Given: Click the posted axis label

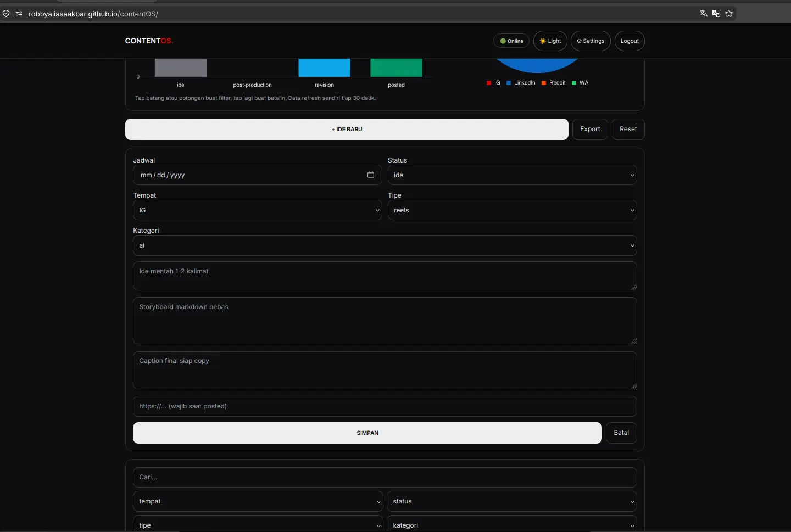Looking at the screenshot, I should tap(396, 85).
